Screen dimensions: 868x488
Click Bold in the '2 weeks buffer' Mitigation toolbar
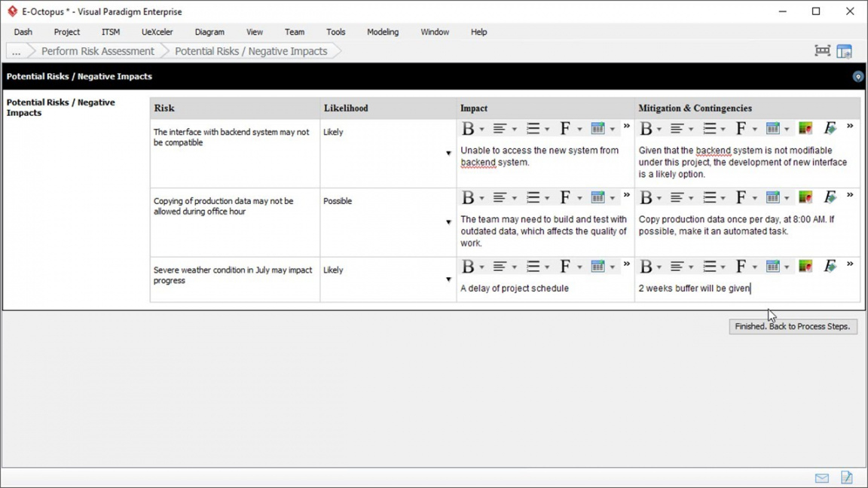pos(646,267)
